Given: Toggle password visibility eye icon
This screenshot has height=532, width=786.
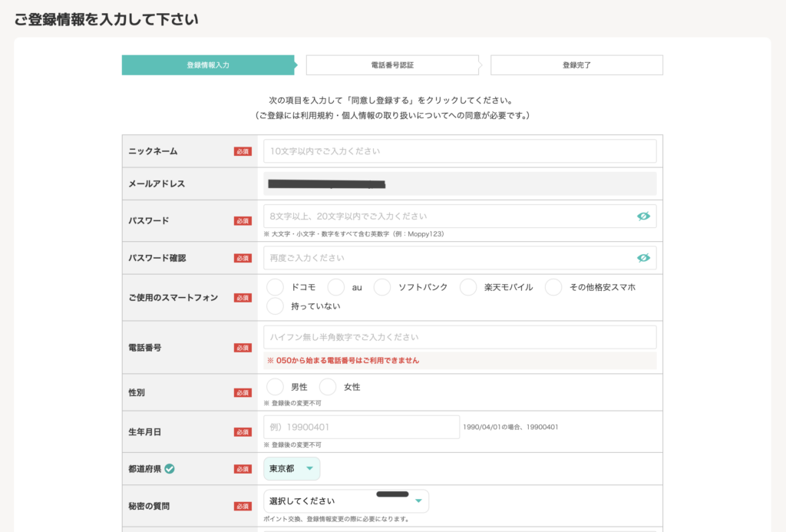Looking at the screenshot, I should point(643,216).
